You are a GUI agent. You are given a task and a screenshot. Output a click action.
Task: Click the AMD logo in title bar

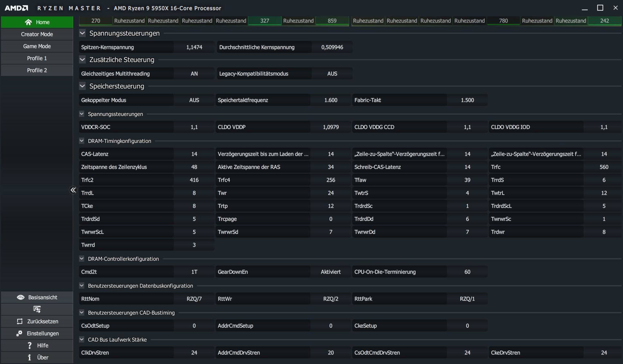(16, 8)
